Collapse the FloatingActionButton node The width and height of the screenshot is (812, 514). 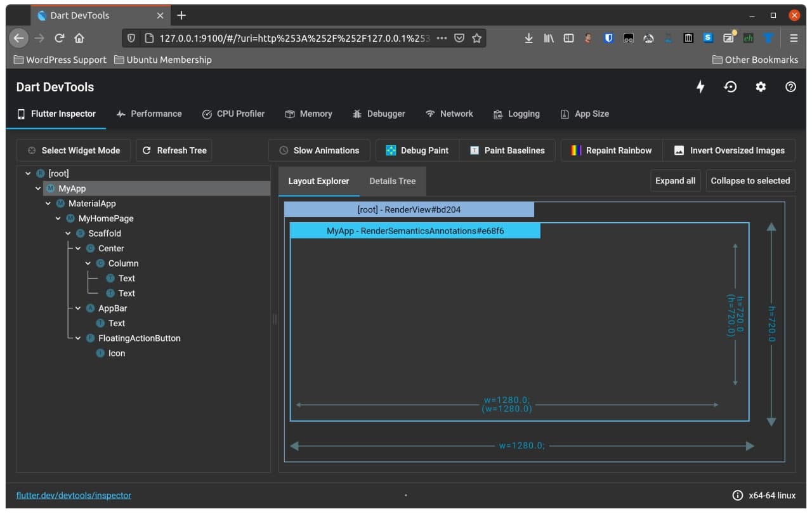(78, 338)
